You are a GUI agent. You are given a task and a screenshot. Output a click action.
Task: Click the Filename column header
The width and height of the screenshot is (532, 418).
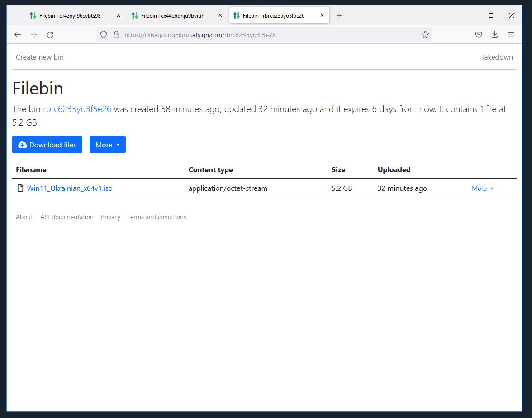pyautogui.click(x=31, y=169)
